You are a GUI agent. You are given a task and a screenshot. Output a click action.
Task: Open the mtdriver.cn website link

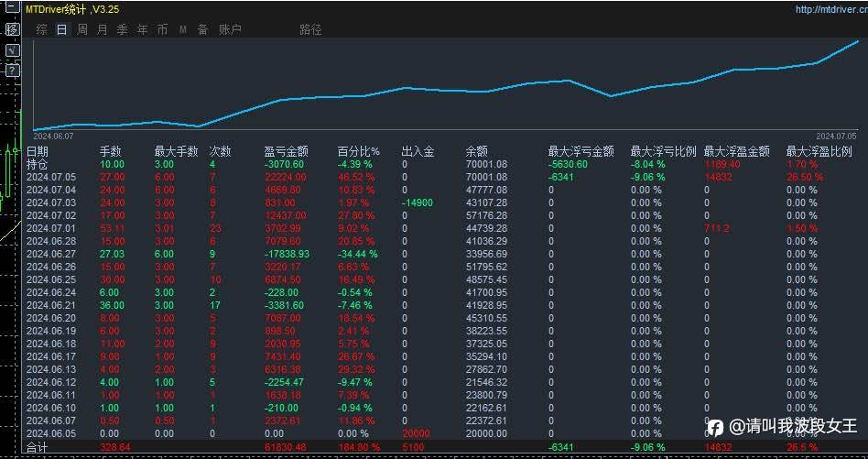click(831, 9)
